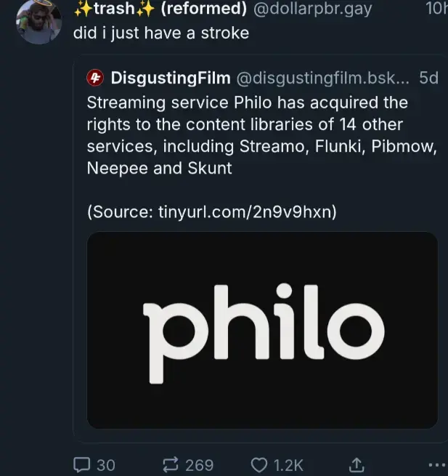Click the 10h post timestamp
The width and height of the screenshot is (448, 476).
(436, 9)
